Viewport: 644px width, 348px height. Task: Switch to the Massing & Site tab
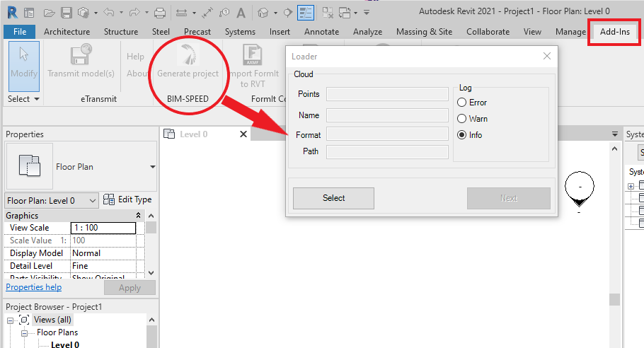point(425,32)
